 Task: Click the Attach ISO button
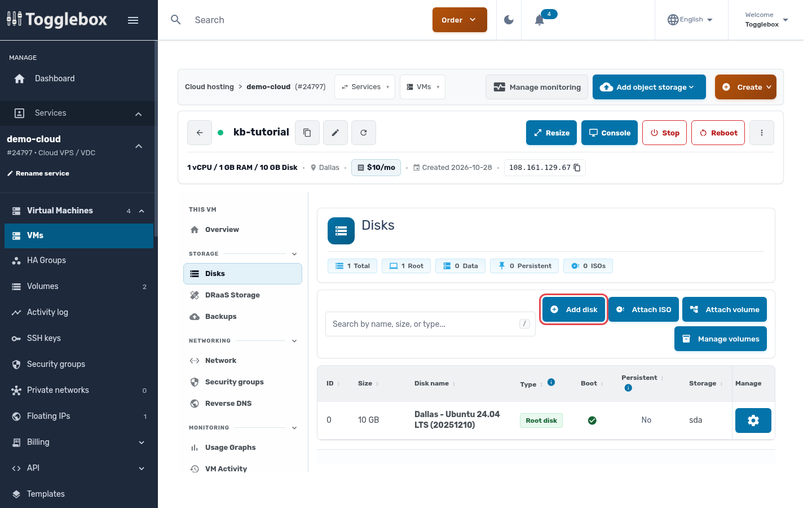tap(643, 309)
